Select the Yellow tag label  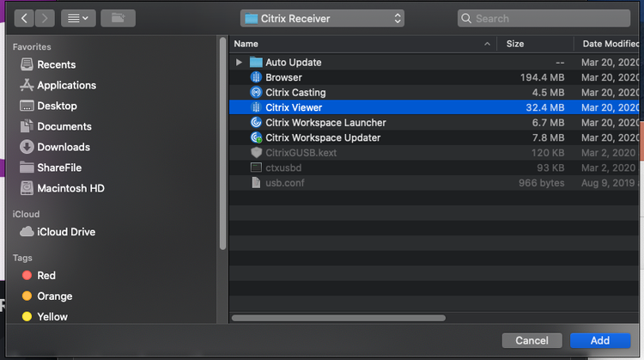coord(52,317)
